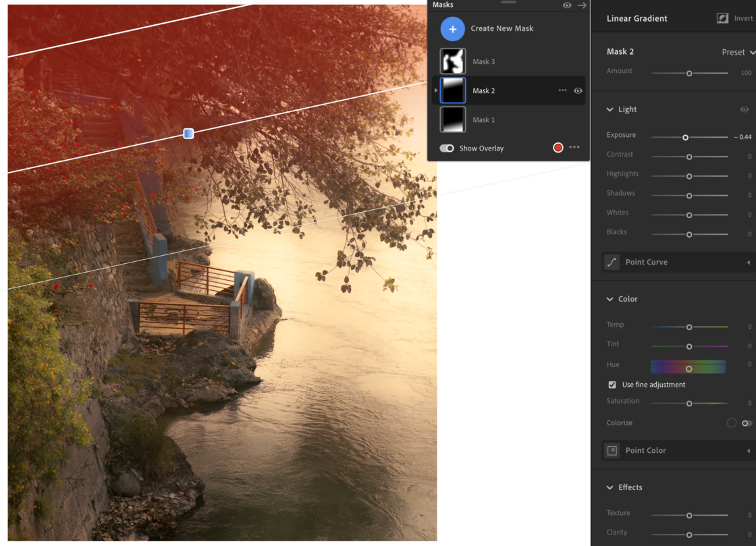Viewport: 756px width, 546px height.
Task: Expand Mask 2 components with the triangle
Action: point(435,90)
